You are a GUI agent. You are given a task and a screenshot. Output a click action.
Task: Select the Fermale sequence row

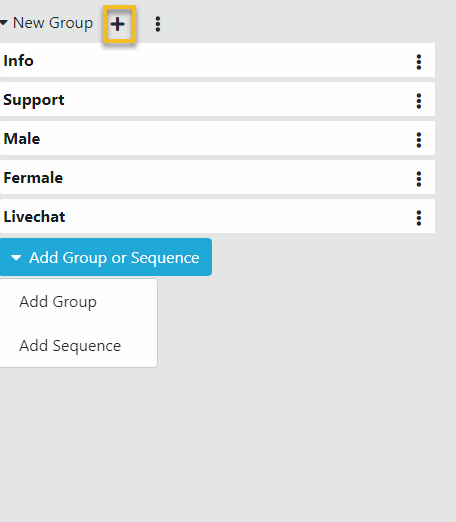tap(217, 177)
